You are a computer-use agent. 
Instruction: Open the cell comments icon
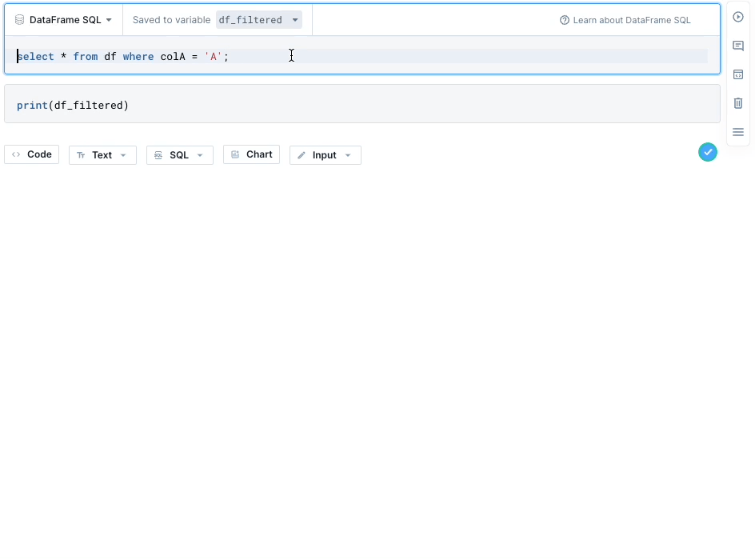738,46
